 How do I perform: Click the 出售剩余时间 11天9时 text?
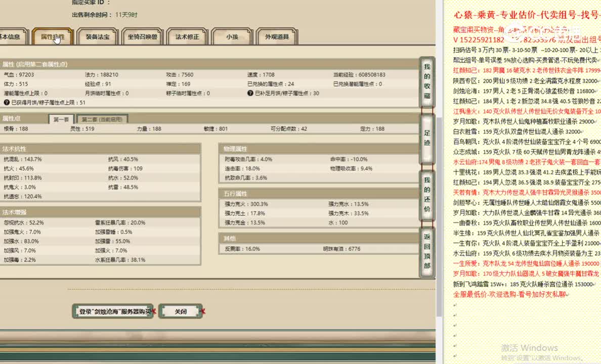tap(105, 15)
